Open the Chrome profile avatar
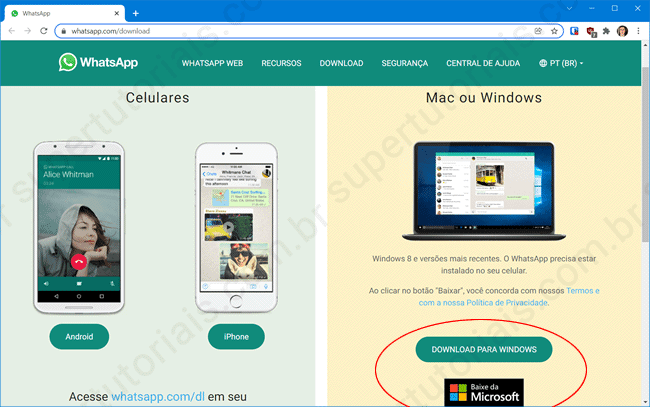 coord(621,31)
